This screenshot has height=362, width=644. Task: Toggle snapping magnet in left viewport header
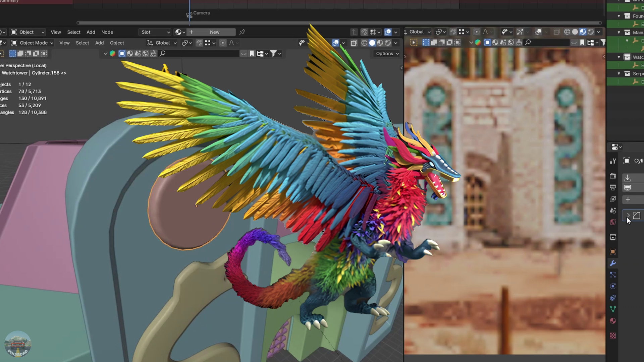199,43
